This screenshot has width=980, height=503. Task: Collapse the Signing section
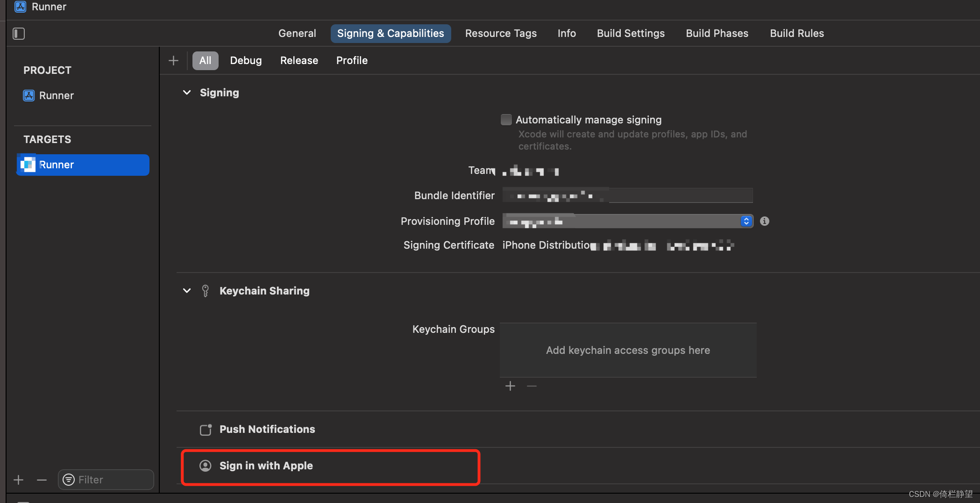[x=187, y=93]
